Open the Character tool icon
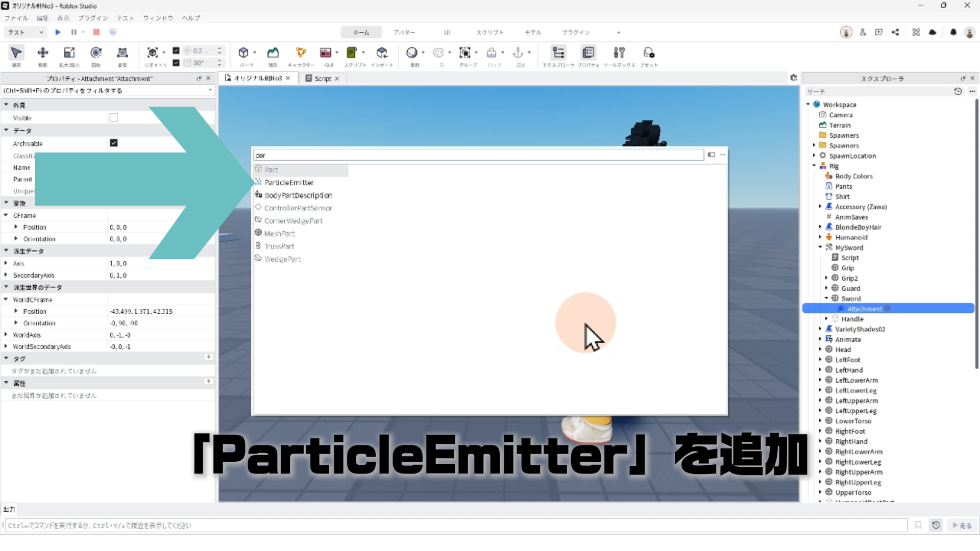Screen dimensions: 980x551 pos(301,53)
